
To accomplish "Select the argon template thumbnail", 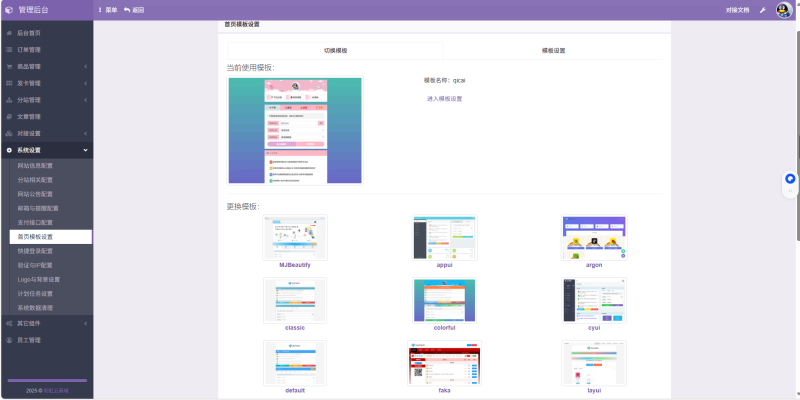I will tap(594, 238).
